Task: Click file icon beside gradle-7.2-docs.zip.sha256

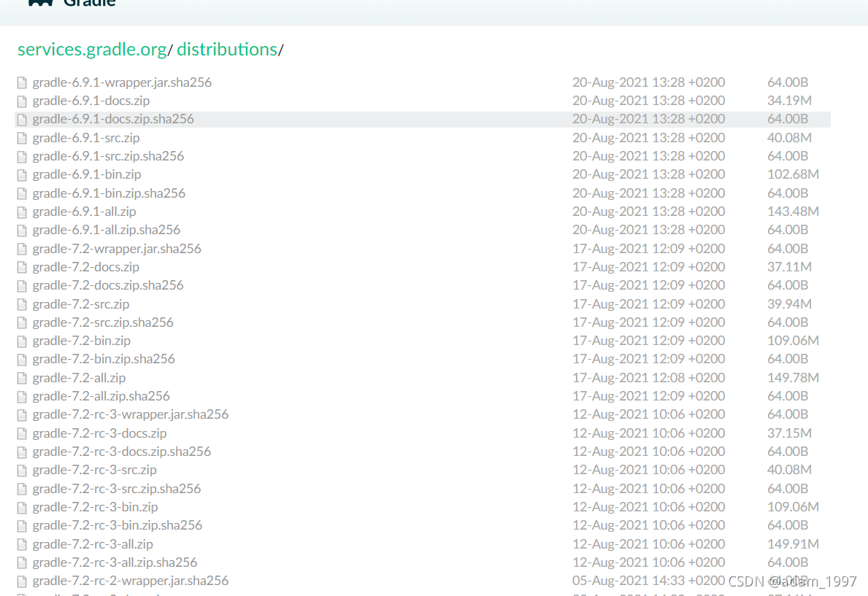Action: 22,285
